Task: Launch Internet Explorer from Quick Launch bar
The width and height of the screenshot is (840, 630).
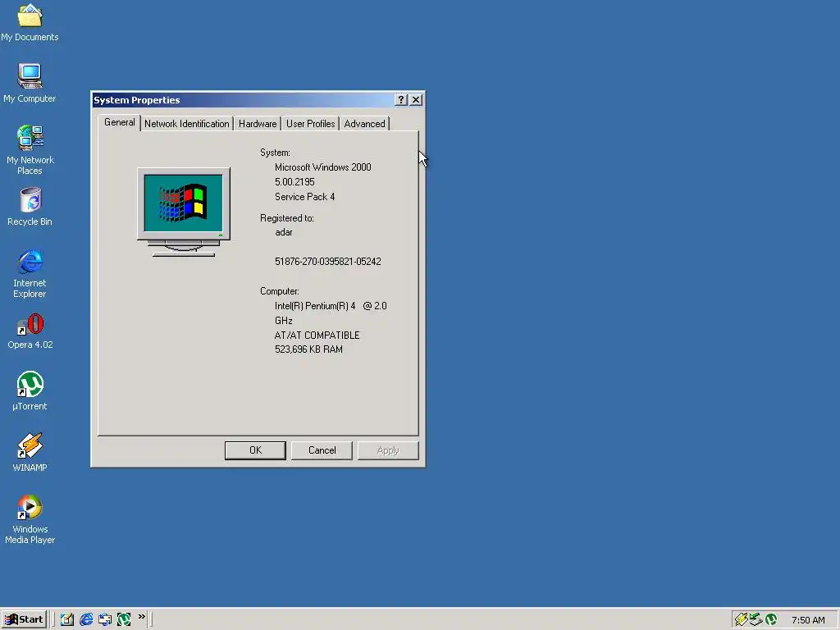Action: [x=86, y=619]
